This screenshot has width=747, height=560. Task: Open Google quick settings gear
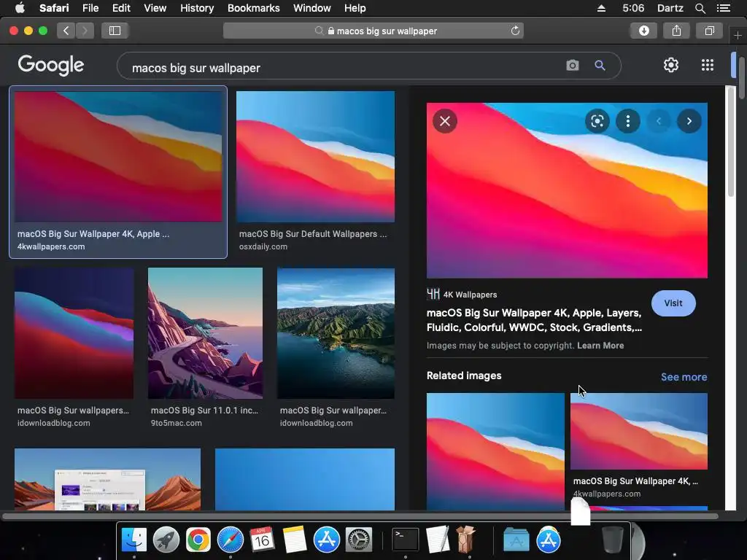pos(671,65)
